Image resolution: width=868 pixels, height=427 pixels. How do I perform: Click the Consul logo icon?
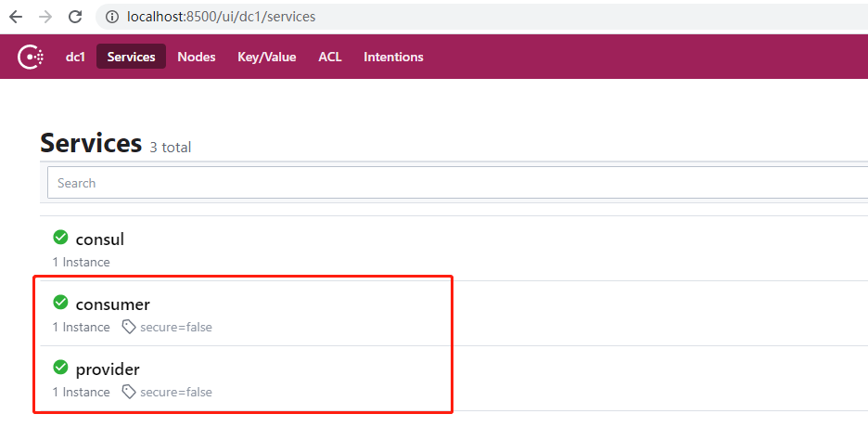click(x=31, y=57)
